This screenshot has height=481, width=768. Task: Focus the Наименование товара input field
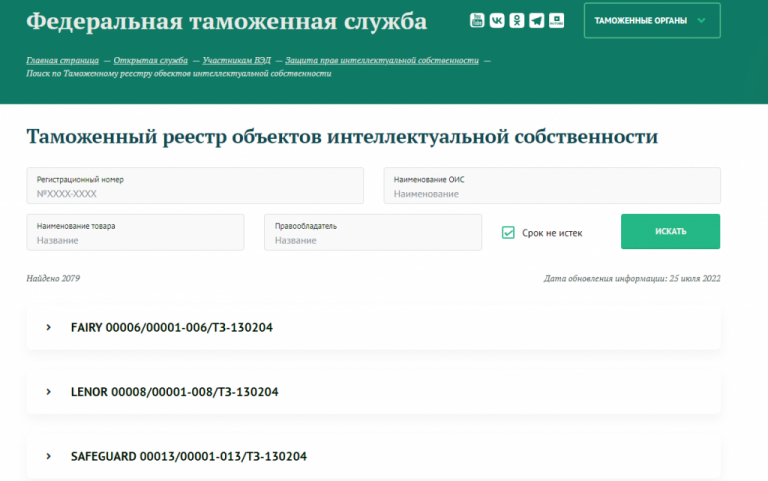[x=135, y=232]
